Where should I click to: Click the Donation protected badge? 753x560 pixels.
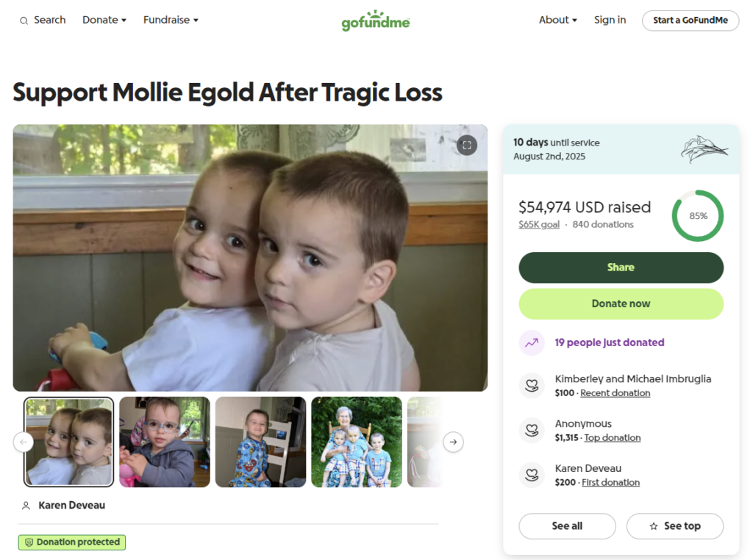tap(72, 542)
